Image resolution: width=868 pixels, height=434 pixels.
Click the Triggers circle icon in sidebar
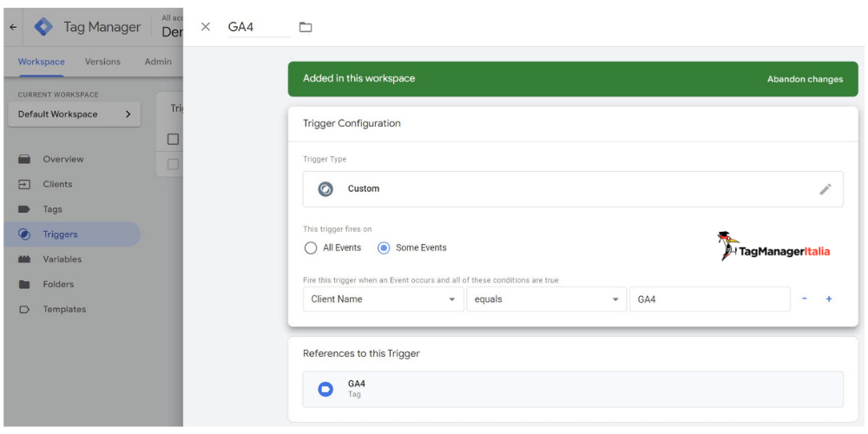tap(23, 234)
